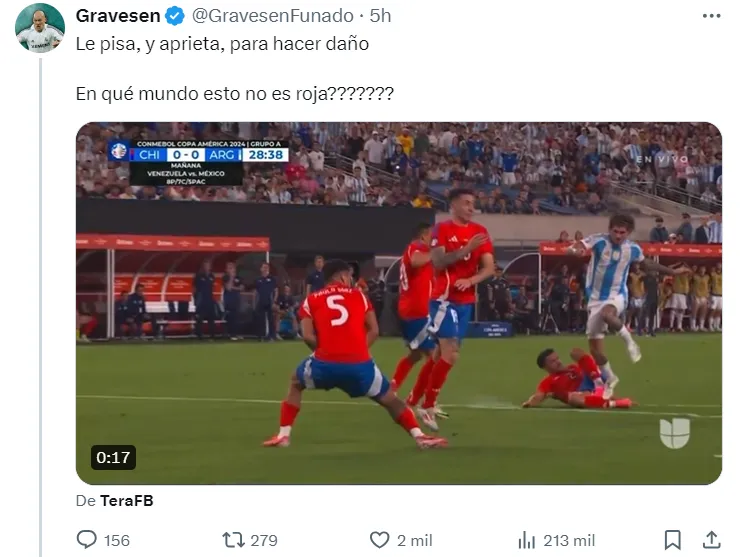Bookmark this tweet
740x557 pixels.
[x=673, y=540]
